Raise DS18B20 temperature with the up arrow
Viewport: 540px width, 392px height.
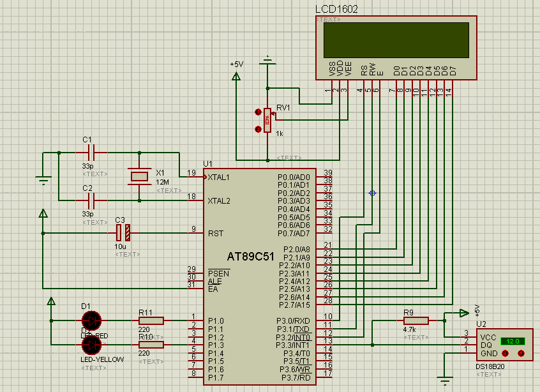click(x=521, y=354)
